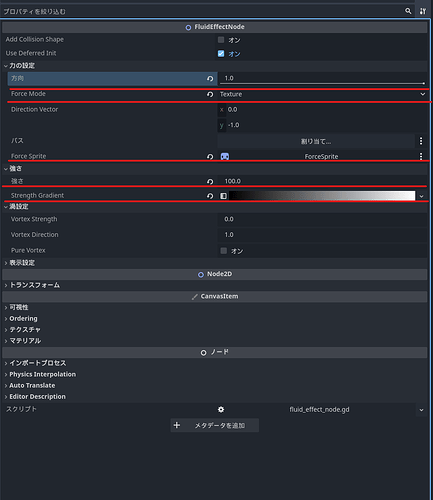This screenshot has width=433, height=500.
Task: Reset the Force Mode property with revert icon
Action: [x=210, y=94]
